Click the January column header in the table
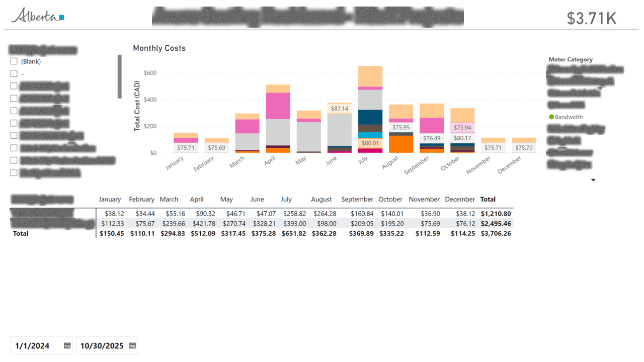Viewport: 644px width, 362px height. click(x=110, y=199)
